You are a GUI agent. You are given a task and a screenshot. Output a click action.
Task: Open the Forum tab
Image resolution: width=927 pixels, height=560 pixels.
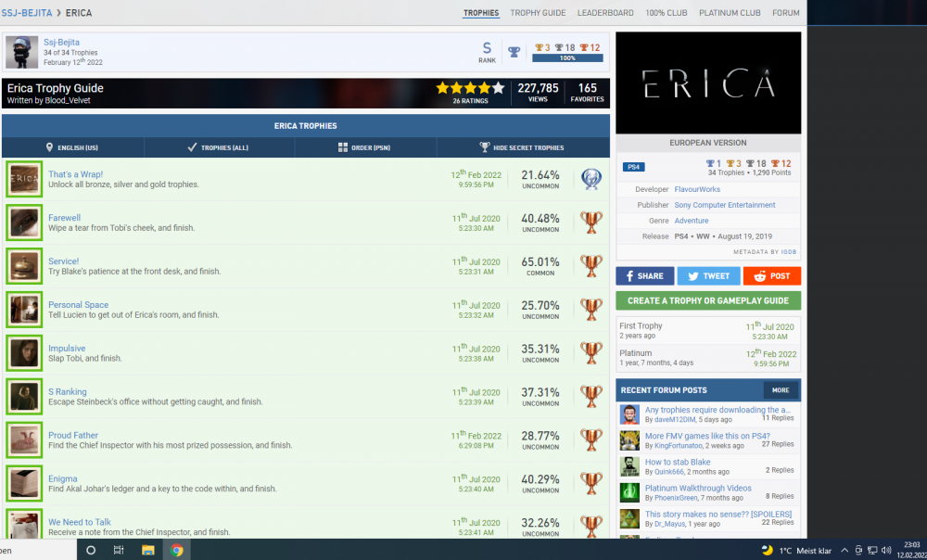(785, 13)
